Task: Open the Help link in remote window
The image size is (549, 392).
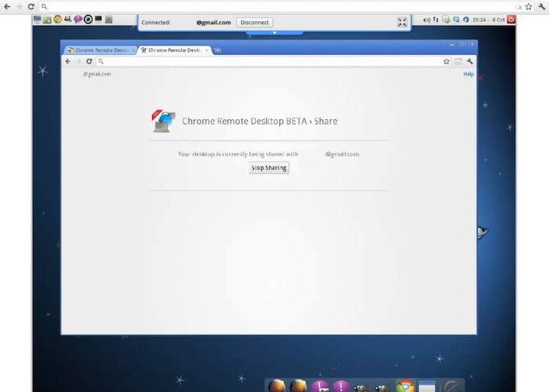Action: tap(468, 74)
